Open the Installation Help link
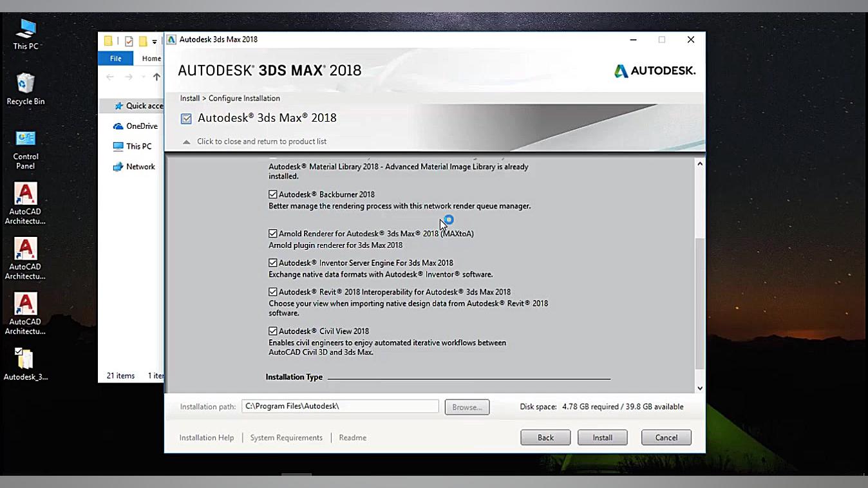 pyautogui.click(x=207, y=438)
